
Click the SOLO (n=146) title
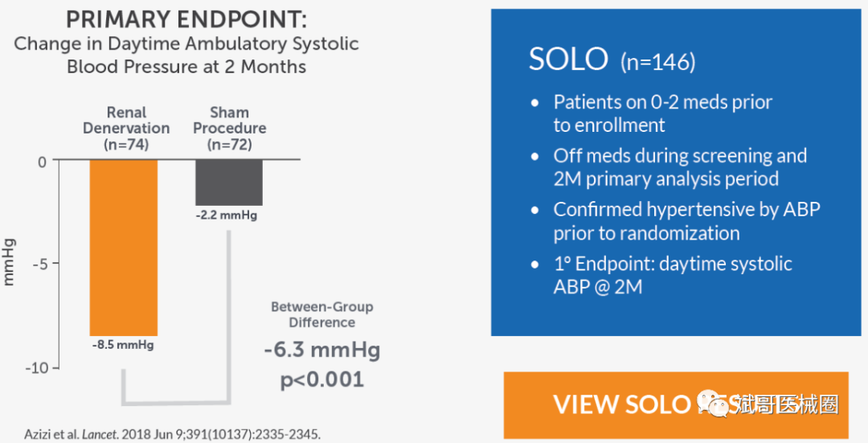(612, 59)
